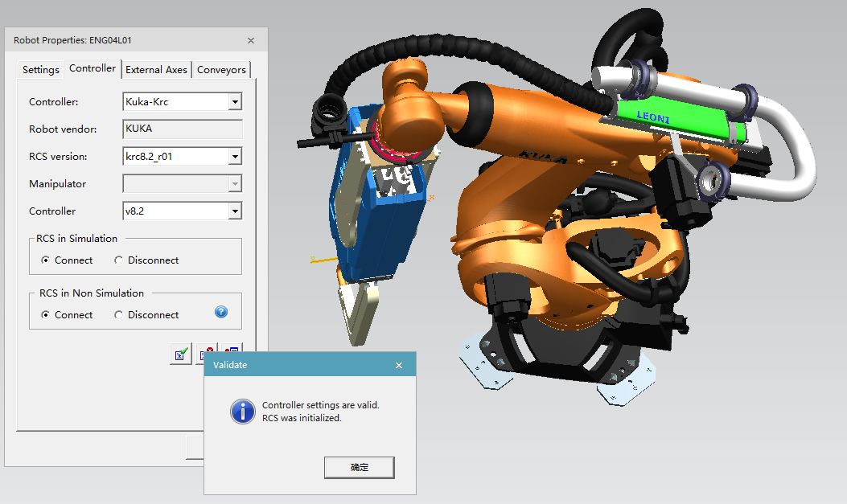Switch to the Conveyors tab

[221, 70]
